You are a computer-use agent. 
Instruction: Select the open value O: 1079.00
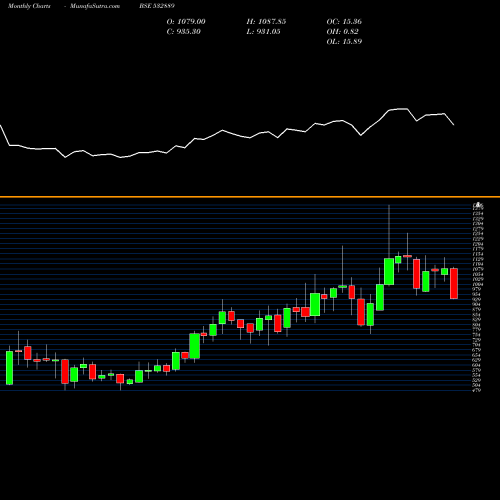tap(186, 22)
